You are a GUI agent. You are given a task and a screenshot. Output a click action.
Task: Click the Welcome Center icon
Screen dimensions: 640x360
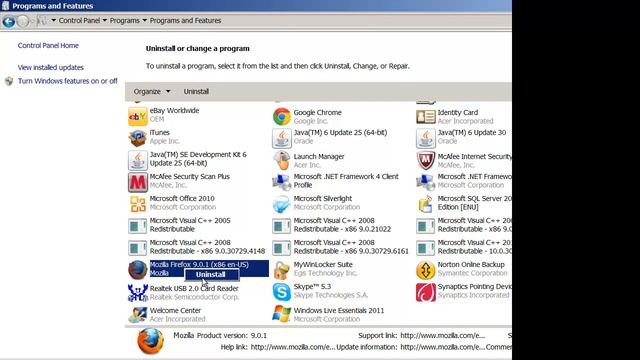[x=138, y=314]
